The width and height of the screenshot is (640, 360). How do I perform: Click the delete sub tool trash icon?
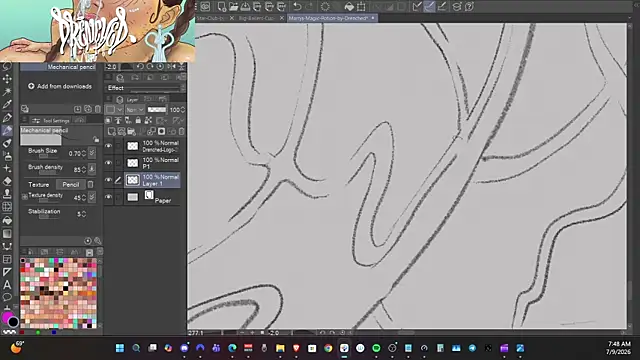pos(98,109)
